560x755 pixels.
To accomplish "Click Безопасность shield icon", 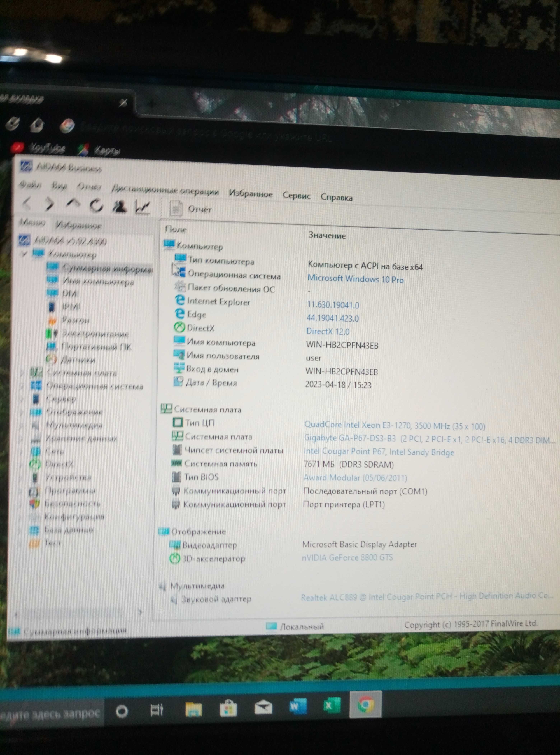I will point(34,504).
